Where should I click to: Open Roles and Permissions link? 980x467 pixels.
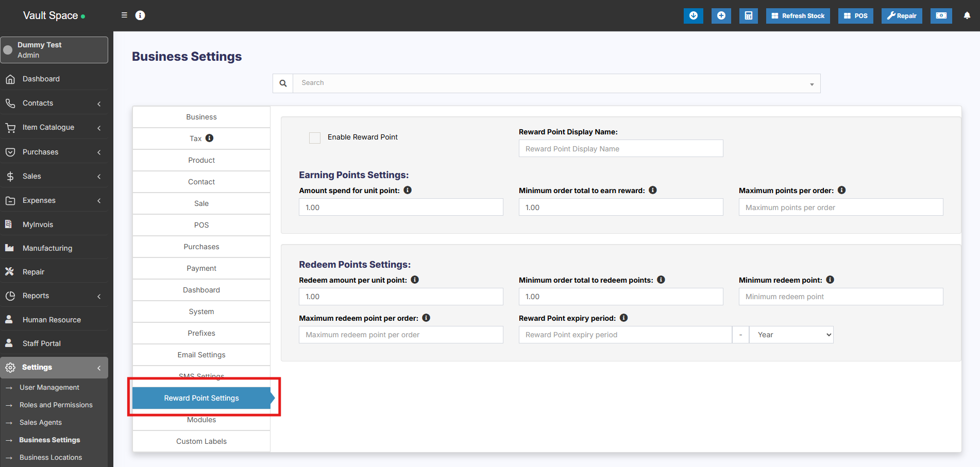tap(56, 405)
